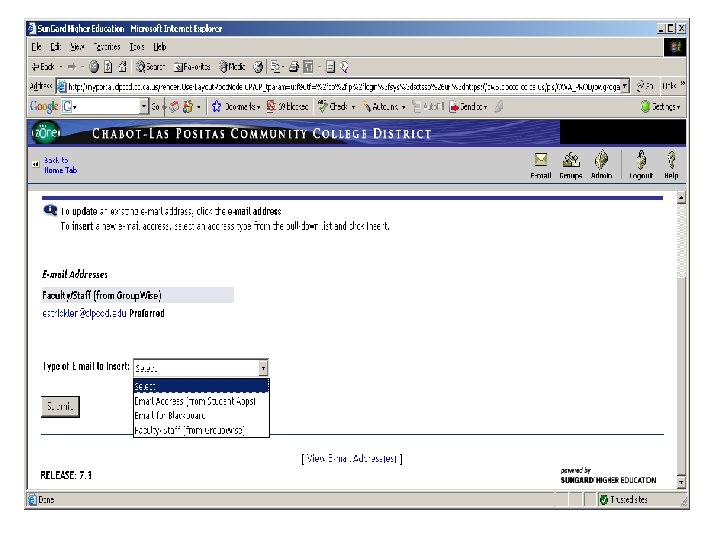Open the Favorites menu in menu bar
720x540 pixels.
pos(107,47)
